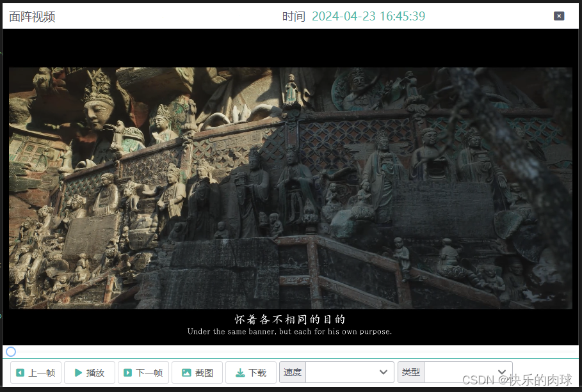
Task: Click the video frame preview
Action: coord(291,187)
